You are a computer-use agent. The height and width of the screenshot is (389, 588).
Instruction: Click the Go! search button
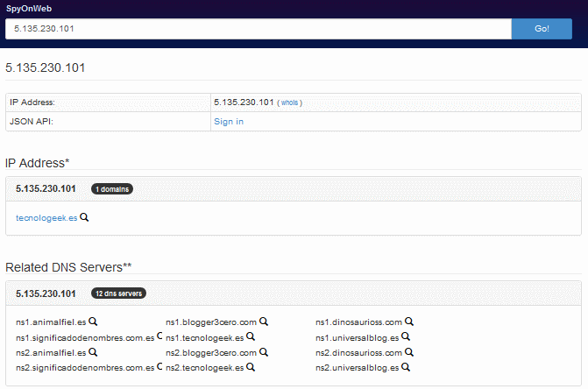542,29
